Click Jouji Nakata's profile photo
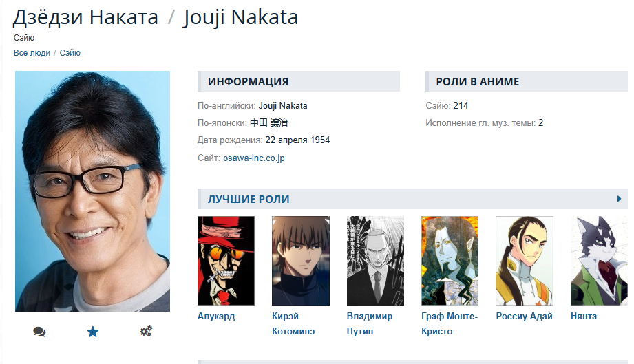The width and height of the screenshot is (634, 364). point(93,191)
